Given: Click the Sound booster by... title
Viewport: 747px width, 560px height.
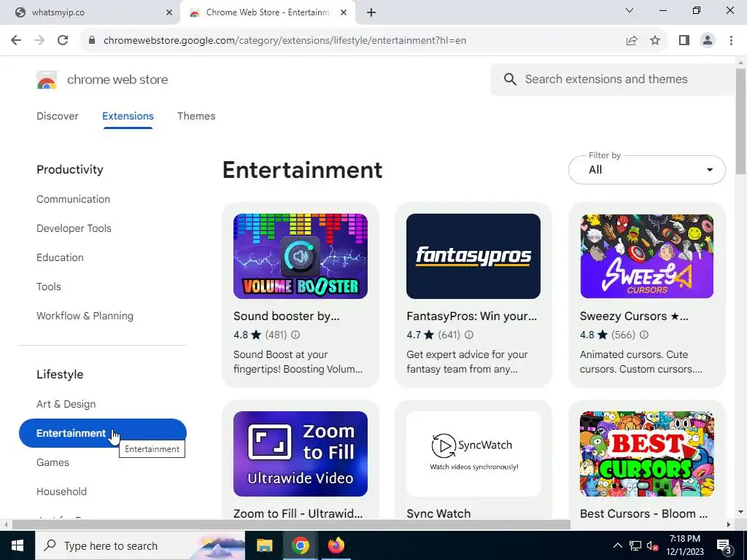Looking at the screenshot, I should 286,316.
